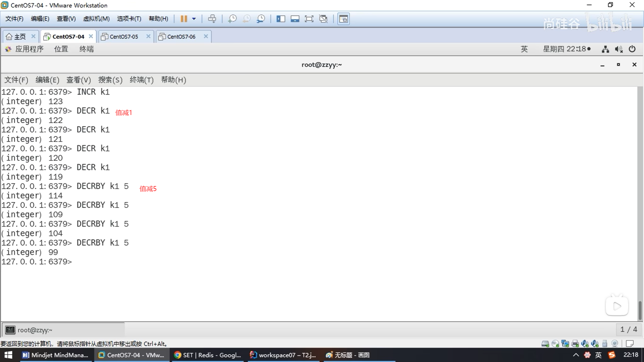Open the snapshot manager
The width and height of the screenshot is (644, 362).
click(x=261, y=19)
